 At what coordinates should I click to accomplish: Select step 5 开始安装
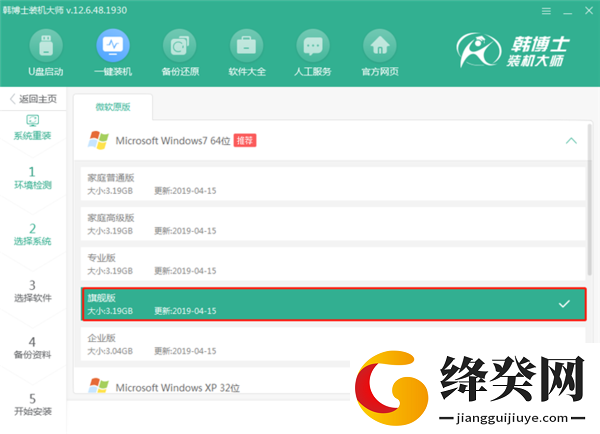point(33,404)
